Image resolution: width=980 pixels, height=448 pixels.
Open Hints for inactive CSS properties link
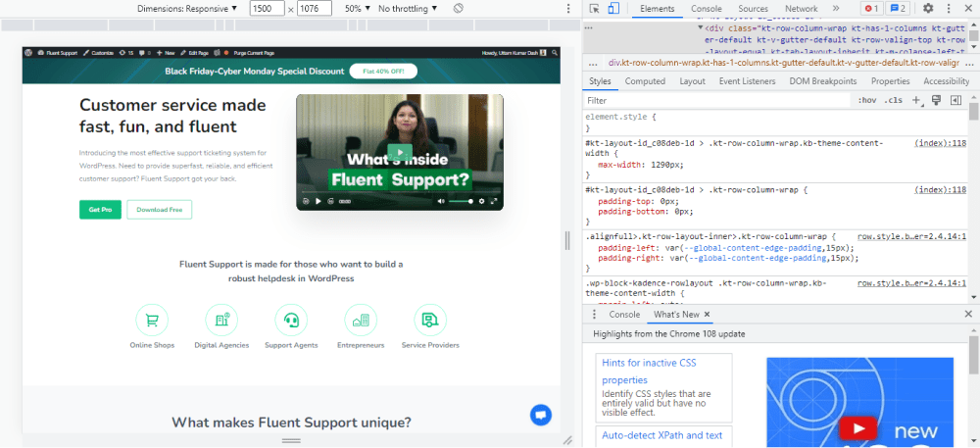tap(649, 372)
